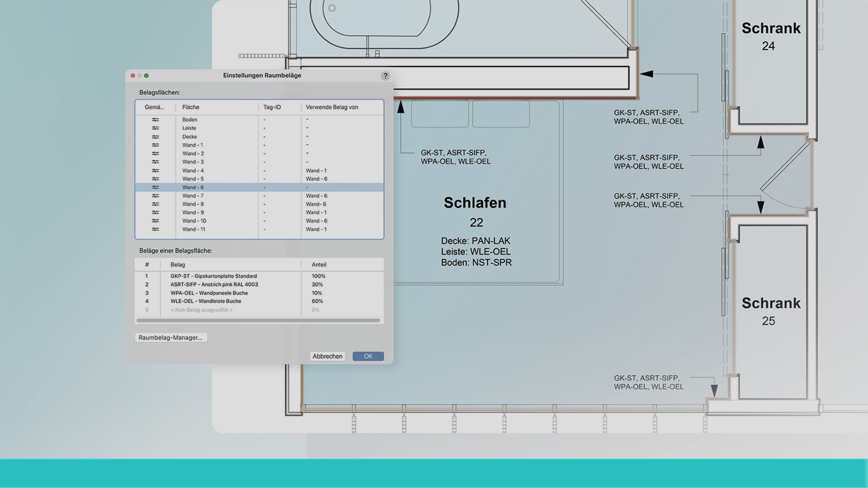Click the 30% Anteil value
The height and width of the screenshot is (488, 868).
[317, 285]
